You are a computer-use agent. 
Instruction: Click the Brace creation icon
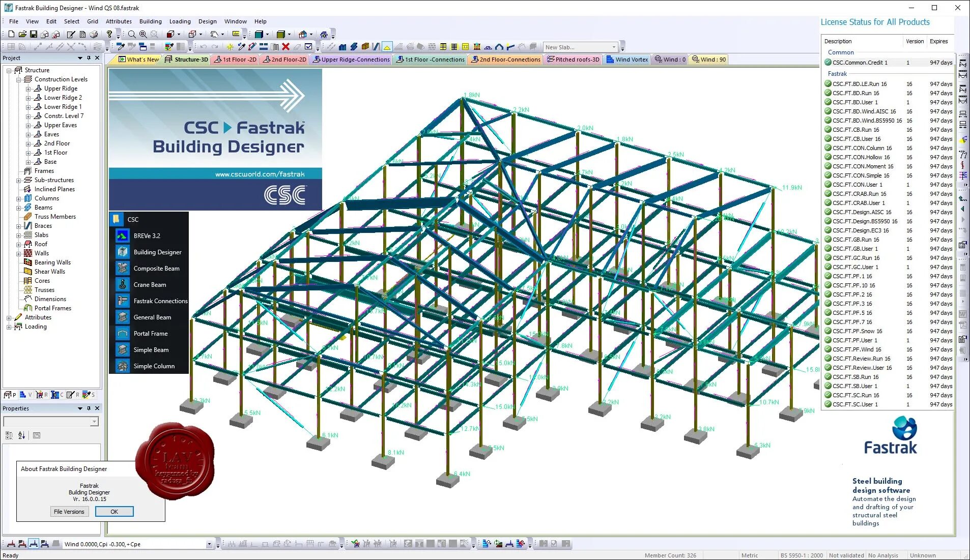[x=376, y=47]
